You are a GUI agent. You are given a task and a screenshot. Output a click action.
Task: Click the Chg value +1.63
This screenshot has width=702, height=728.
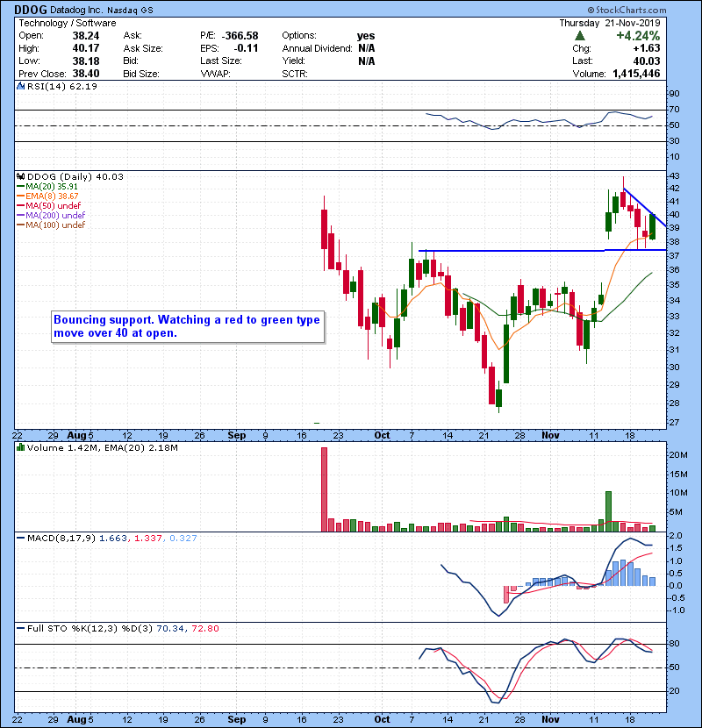click(646, 48)
